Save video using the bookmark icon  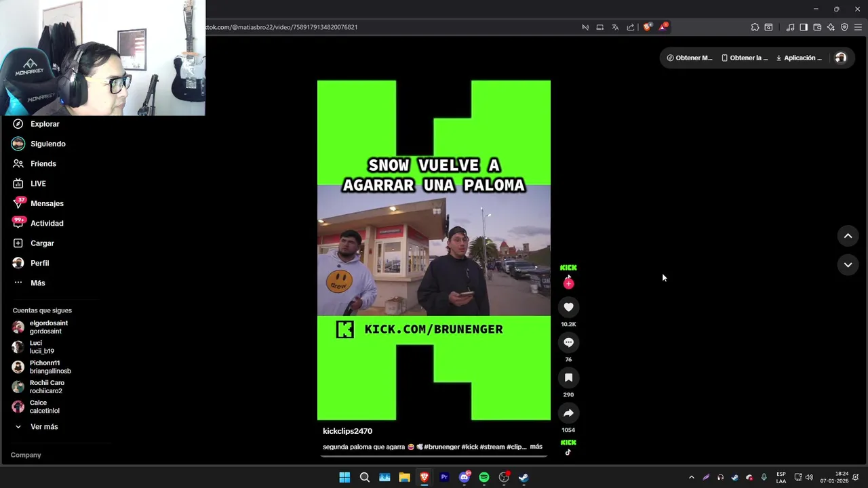click(x=568, y=378)
